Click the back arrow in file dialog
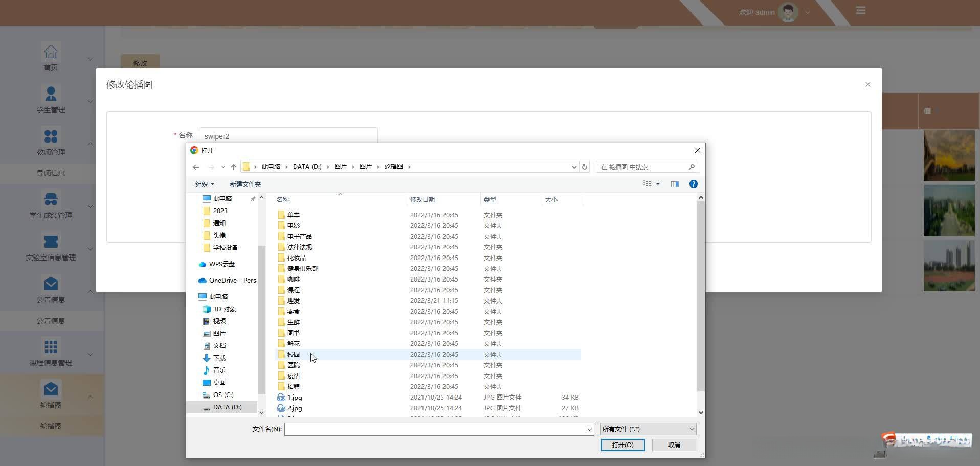 (x=196, y=167)
